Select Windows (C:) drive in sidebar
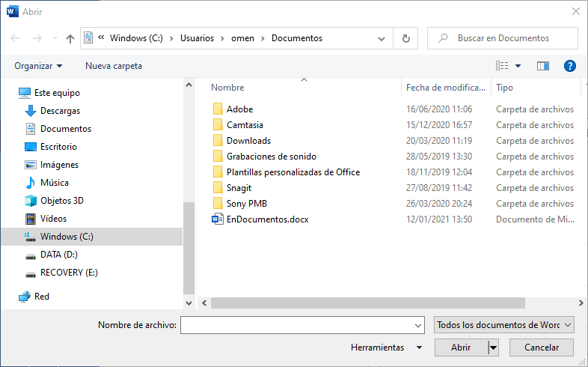 pyautogui.click(x=91, y=237)
